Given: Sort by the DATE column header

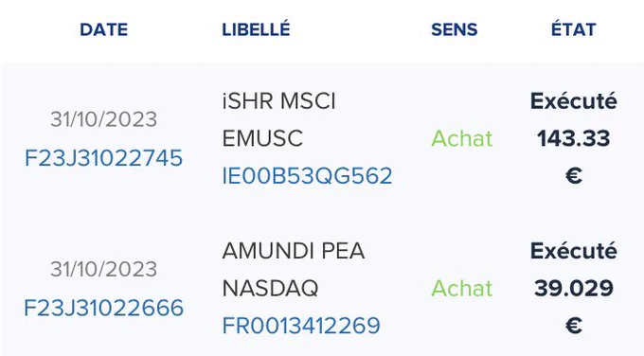Looking at the screenshot, I should click(103, 29).
